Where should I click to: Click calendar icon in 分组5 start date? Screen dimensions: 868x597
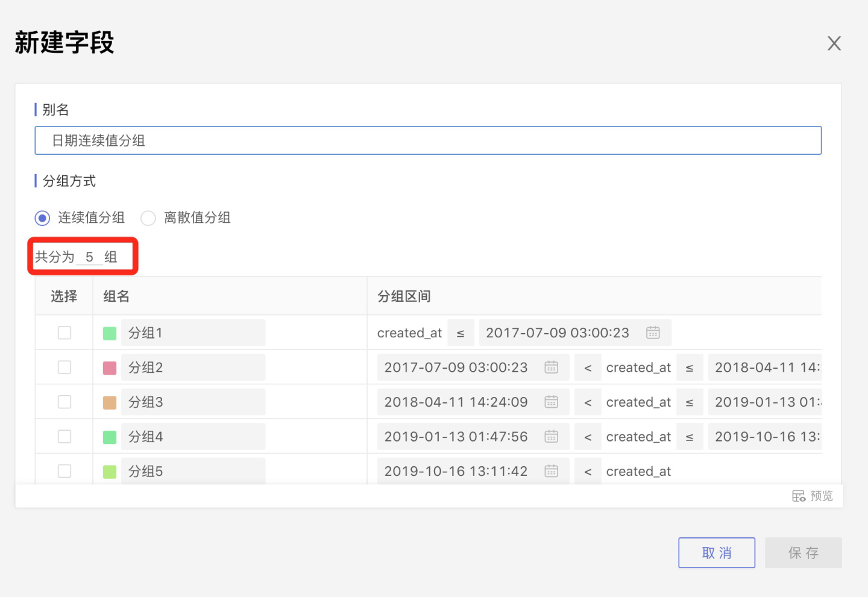pyautogui.click(x=551, y=471)
